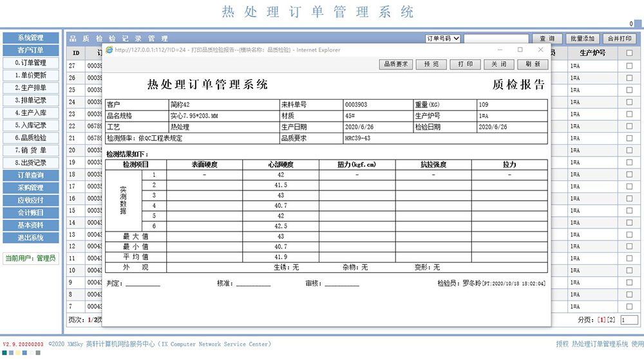Click the 查询 search button
644x359 pixels.
[x=547, y=39]
